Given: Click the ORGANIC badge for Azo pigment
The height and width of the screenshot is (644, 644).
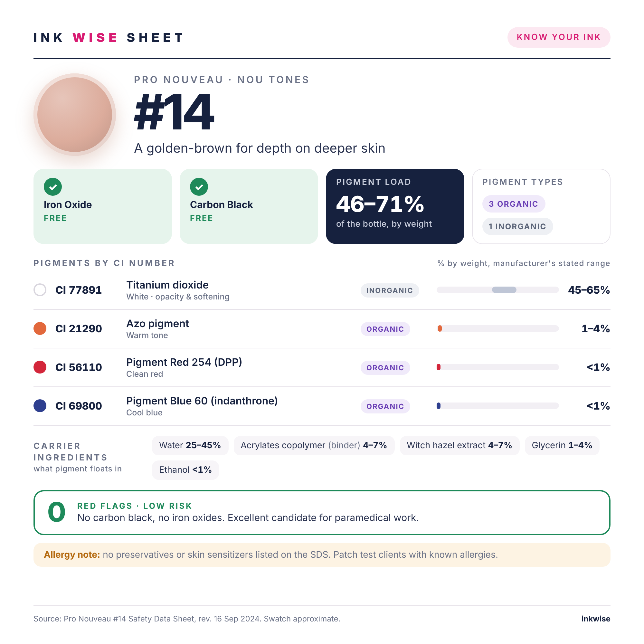Looking at the screenshot, I should 385,329.
